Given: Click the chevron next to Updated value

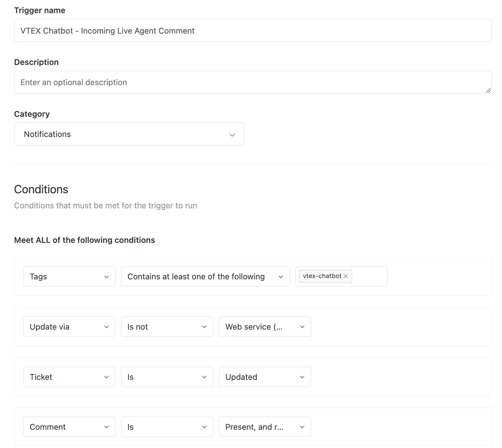Looking at the screenshot, I should (x=302, y=377).
